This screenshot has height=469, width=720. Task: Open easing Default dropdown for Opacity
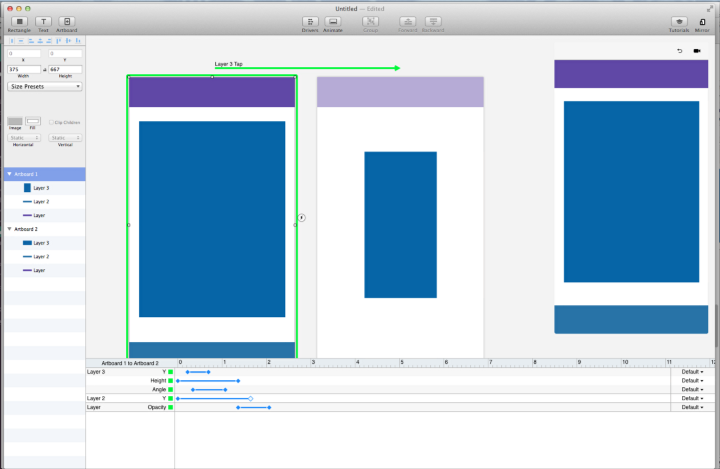pos(692,407)
